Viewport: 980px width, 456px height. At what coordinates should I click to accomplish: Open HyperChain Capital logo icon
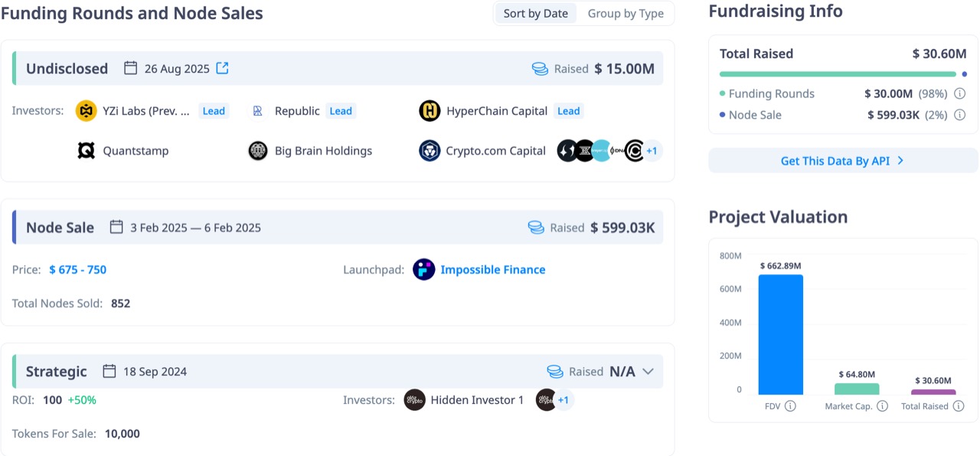(430, 111)
